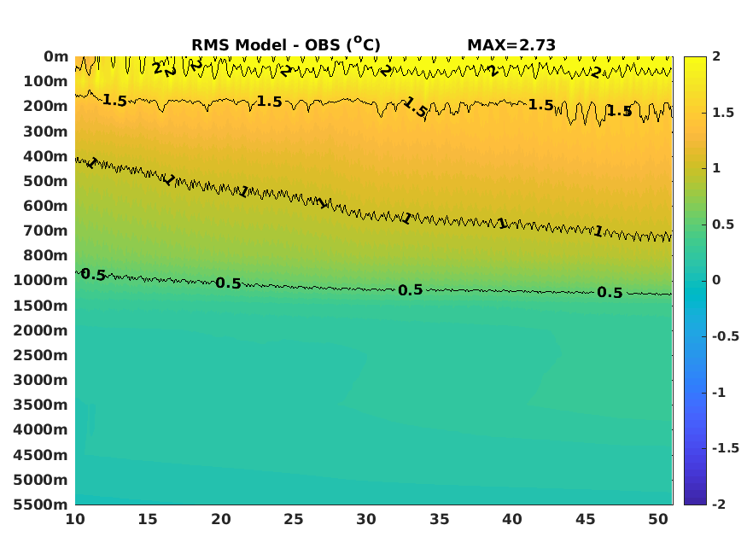Viewport: 747px width, 560px height.
Task: Click the x-axis tick label "25"
Action: pos(294,519)
